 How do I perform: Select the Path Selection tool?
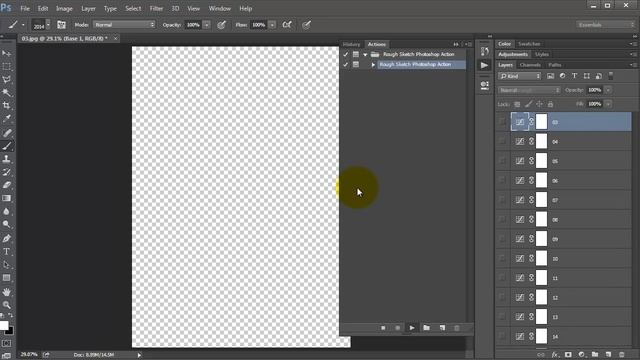tap(7, 264)
